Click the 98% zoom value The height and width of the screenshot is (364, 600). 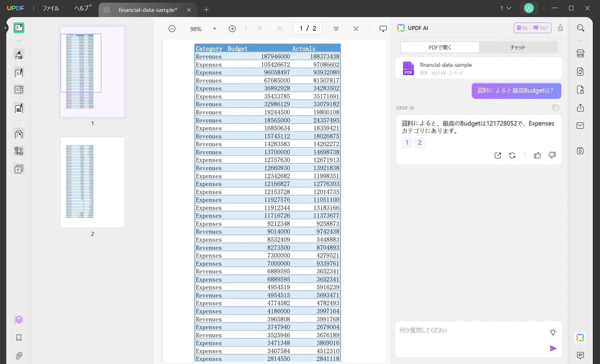tap(196, 29)
